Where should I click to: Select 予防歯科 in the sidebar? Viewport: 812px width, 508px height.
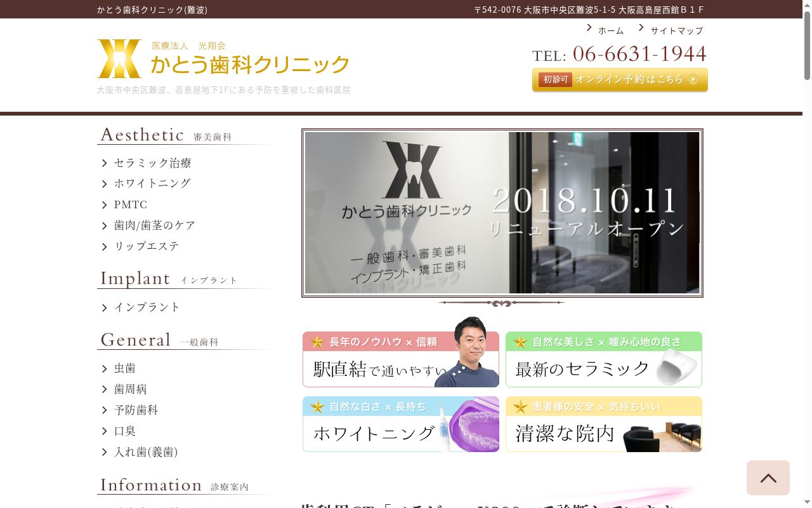136,410
